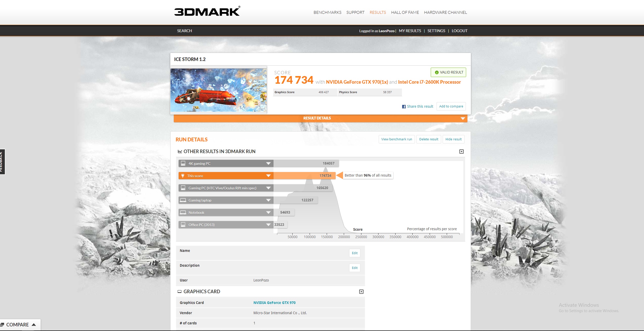644x331 pixels.
Task: Click the valid result info icon
Action: [x=437, y=72]
